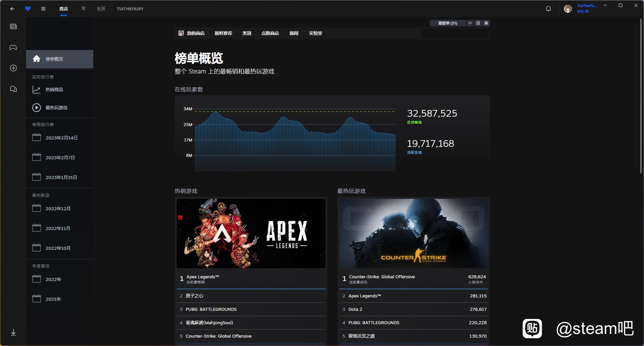Select the 中 language button
644x346 pixels.
point(470,23)
